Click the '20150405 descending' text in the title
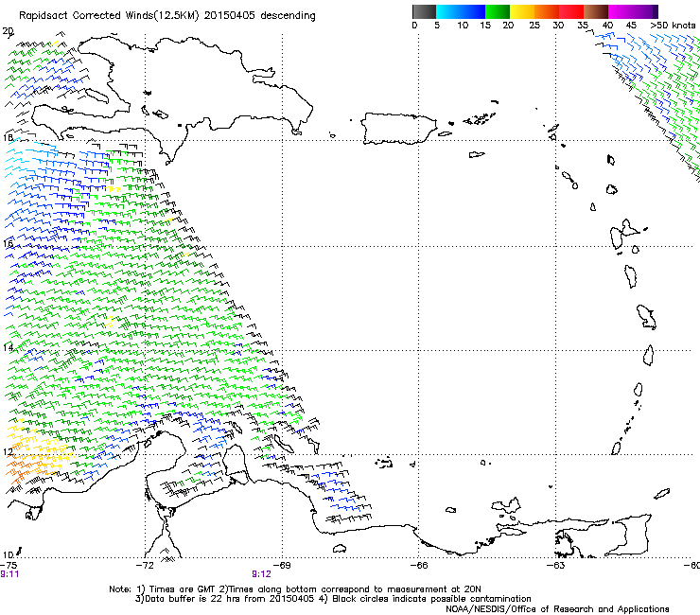Viewport: 700px width, 615px height. (x=260, y=15)
